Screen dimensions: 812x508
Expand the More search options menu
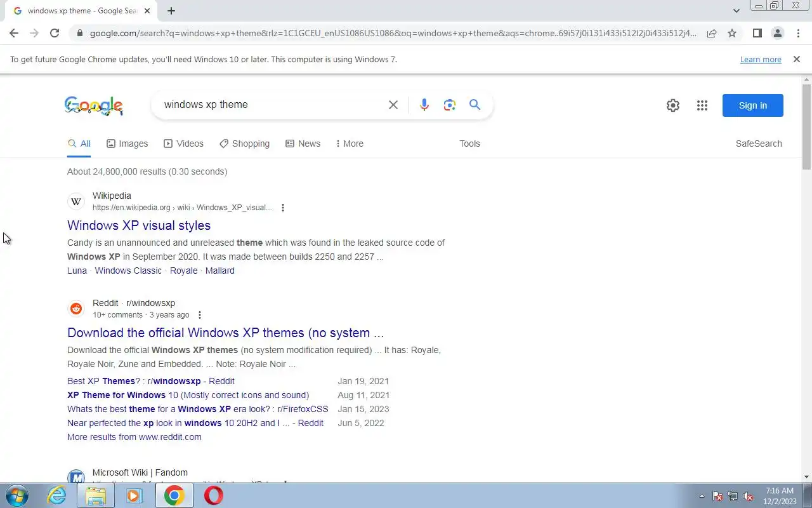pyautogui.click(x=350, y=144)
